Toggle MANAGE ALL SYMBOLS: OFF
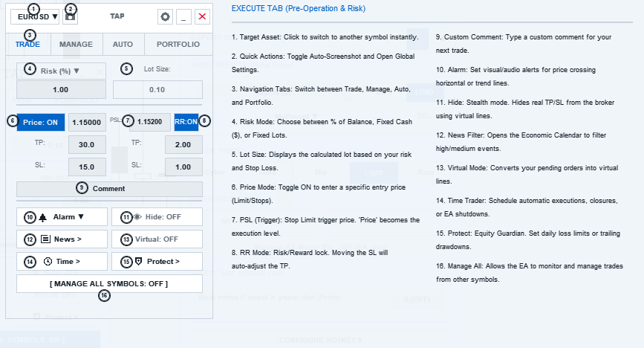644x348 pixels. click(109, 283)
